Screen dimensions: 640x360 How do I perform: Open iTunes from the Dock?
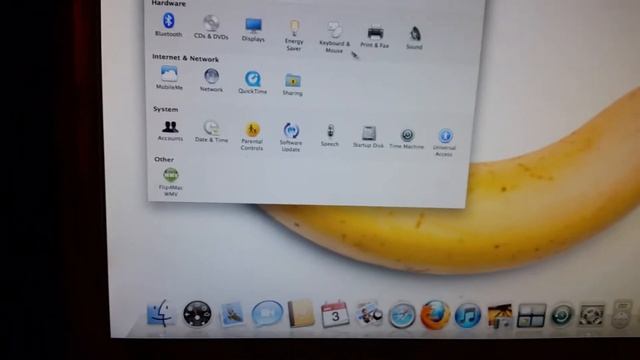468,316
